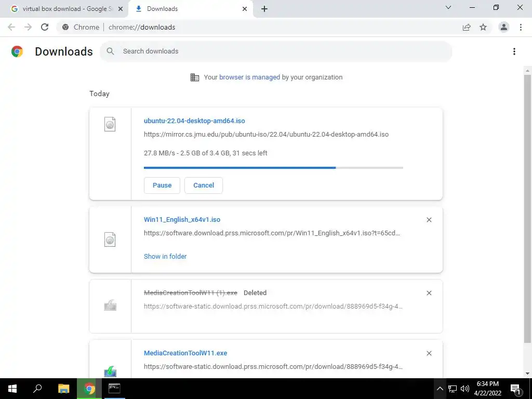
Task: Open Win11_English_x64v1.iso file link
Action: [182, 220]
